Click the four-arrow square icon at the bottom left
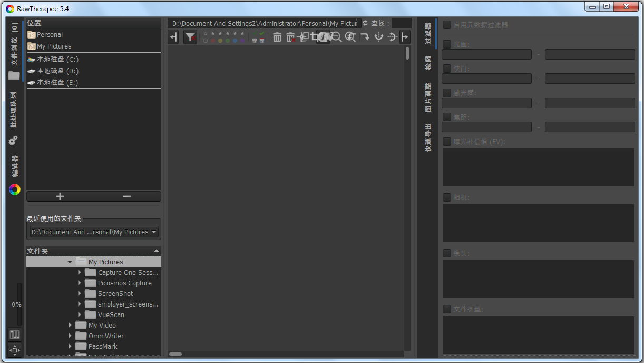The width and height of the screenshot is (644, 363). [15, 350]
